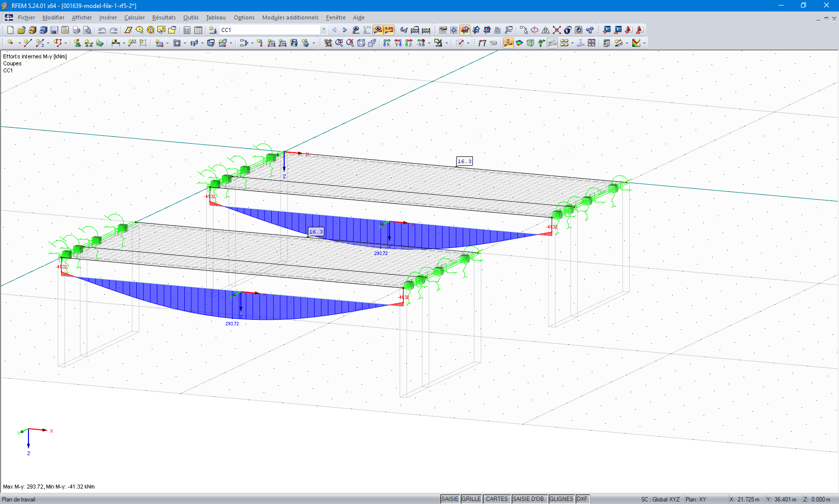839x504 pixels.
Task: Open the Aide help menu
Action: pos(359,17)
